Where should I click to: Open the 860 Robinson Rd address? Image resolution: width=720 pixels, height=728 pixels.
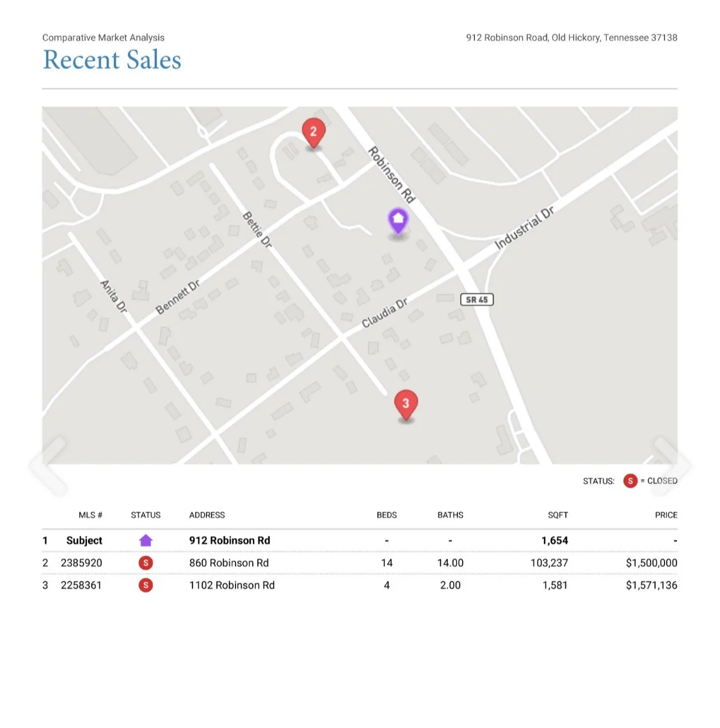pos(229,563)
